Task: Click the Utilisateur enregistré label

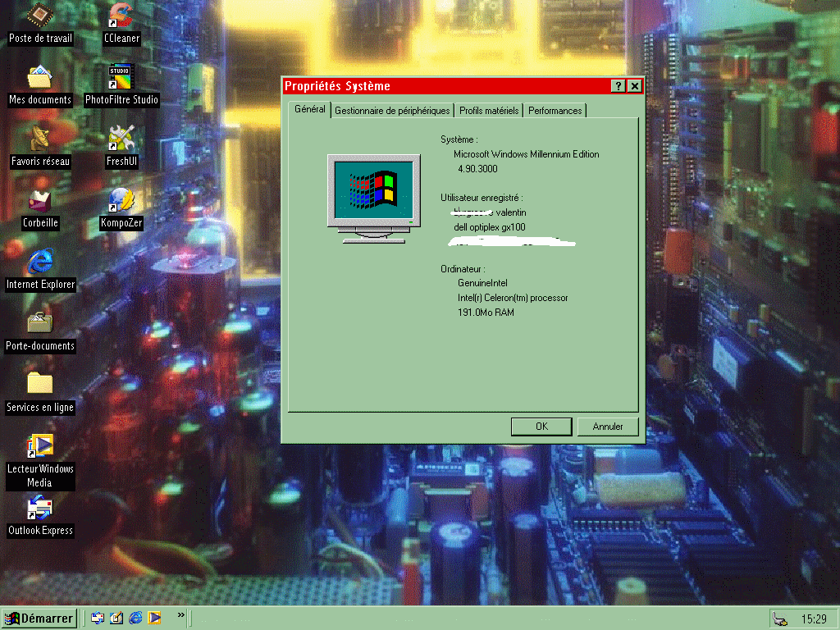Action: (482, 198)
